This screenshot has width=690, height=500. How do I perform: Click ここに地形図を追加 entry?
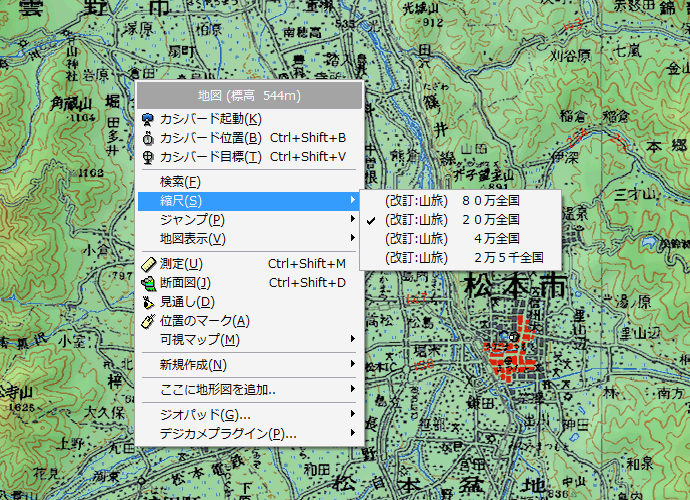click(218, 389)
